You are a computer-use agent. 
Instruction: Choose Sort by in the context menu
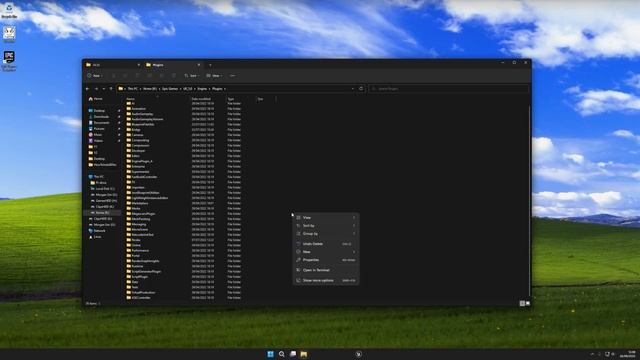click(x=326, y=226)
